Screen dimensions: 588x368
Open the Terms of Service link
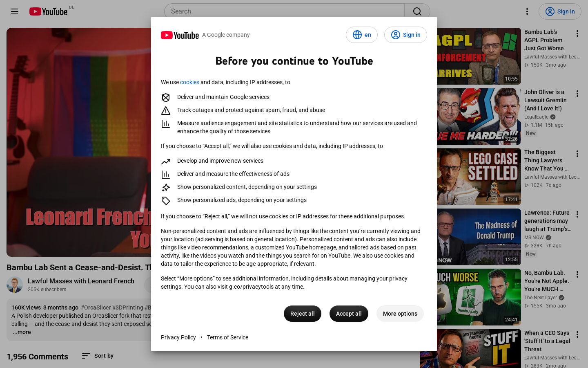tap(227, 337)
